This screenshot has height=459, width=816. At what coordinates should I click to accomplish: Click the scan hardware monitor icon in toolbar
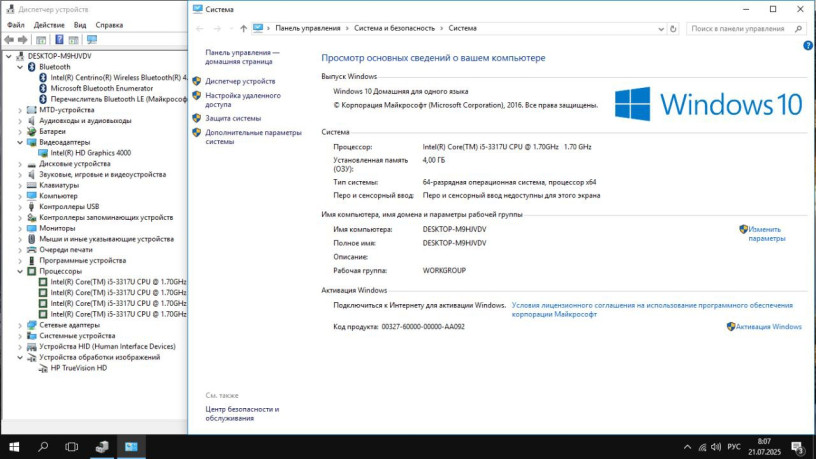tap(92, 40)
